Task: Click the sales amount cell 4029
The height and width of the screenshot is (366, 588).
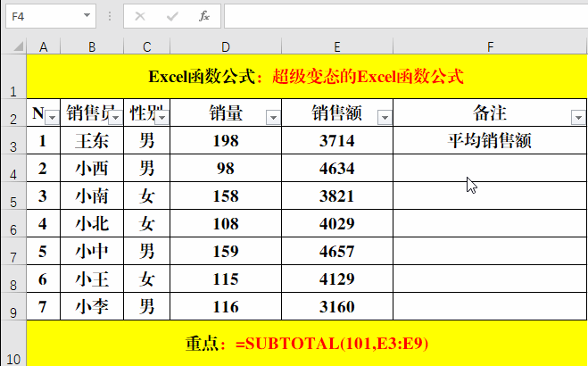Action: [x=337, y=223]
